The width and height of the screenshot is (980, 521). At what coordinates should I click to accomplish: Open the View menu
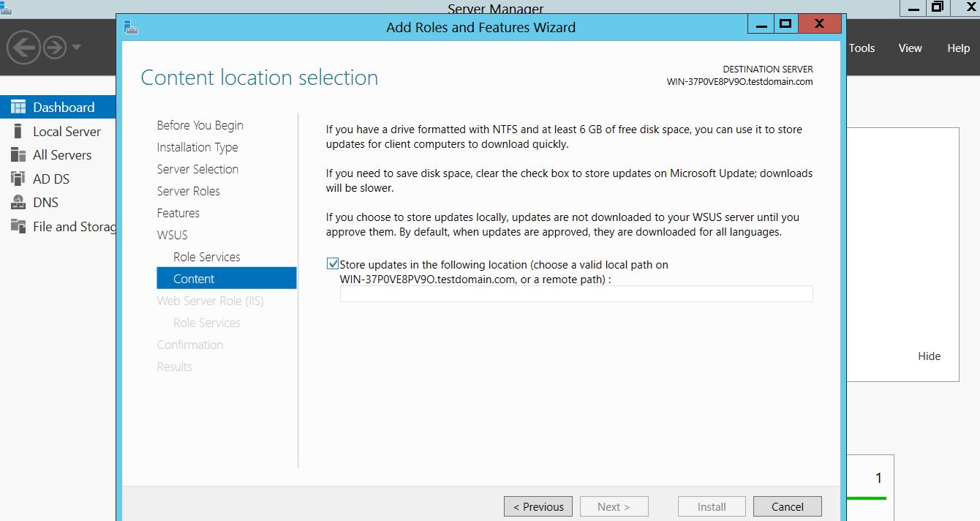(x=910, y=48)
